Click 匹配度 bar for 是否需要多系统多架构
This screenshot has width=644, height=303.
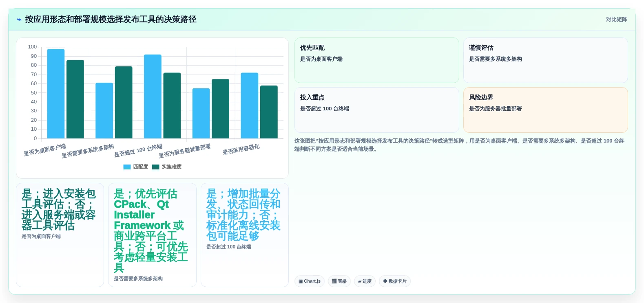coord(104,111)
